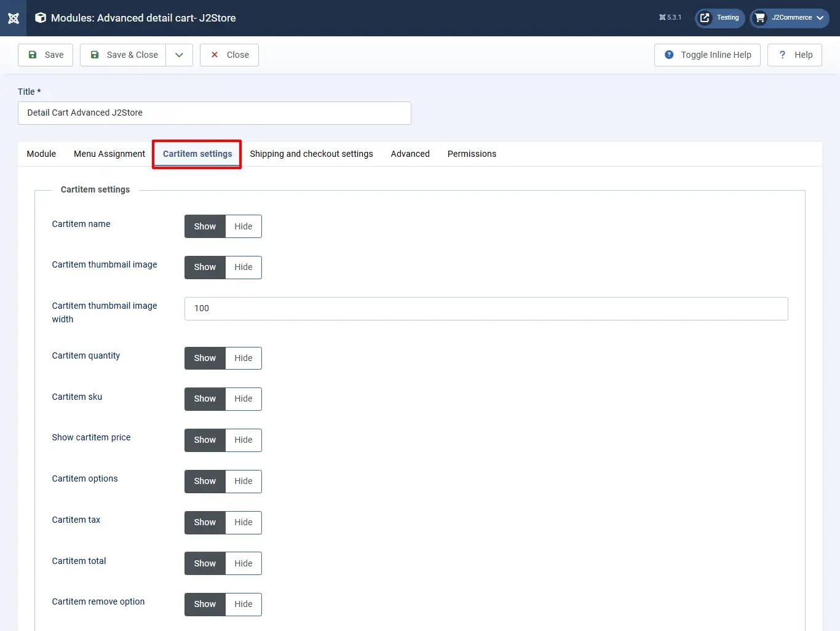This screenshot has height=631, width=840.
Task: Click the Joomla logo icon
Action: [x=14, y=18]
